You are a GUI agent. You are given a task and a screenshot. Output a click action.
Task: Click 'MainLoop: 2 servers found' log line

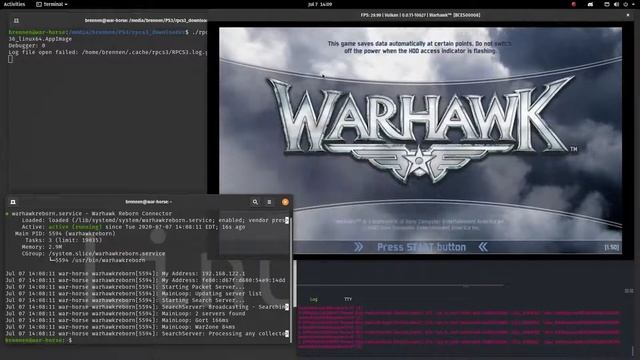click(125, 313)
